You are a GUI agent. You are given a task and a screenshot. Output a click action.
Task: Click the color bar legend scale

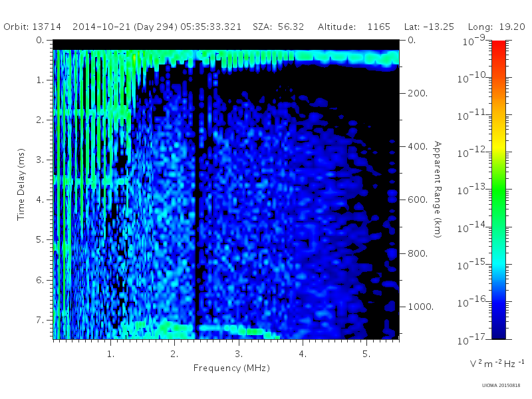[x=498, y=190]
